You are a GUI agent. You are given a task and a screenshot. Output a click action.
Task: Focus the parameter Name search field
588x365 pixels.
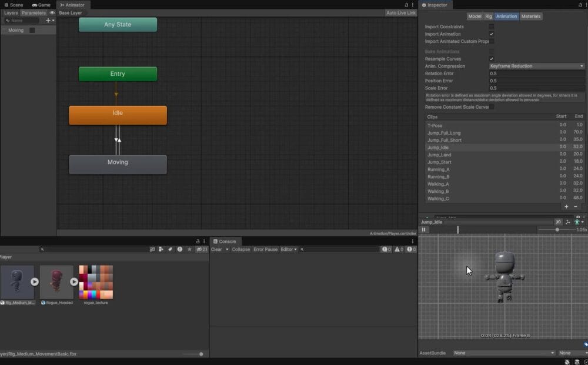click(x=22, y=21)
